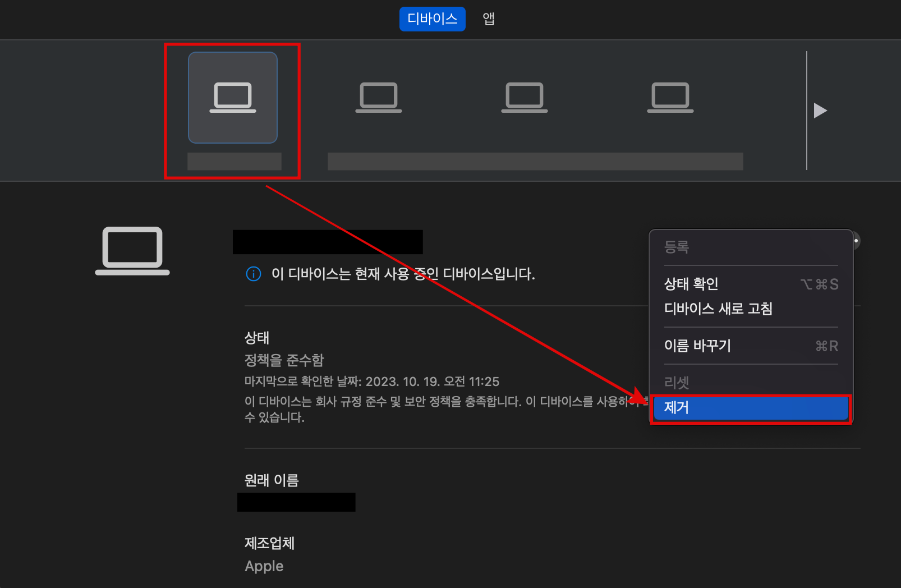The height and width of the screenshot is (588, 901).
Task: Click the redacted device name field
Action: pos(328,241)
